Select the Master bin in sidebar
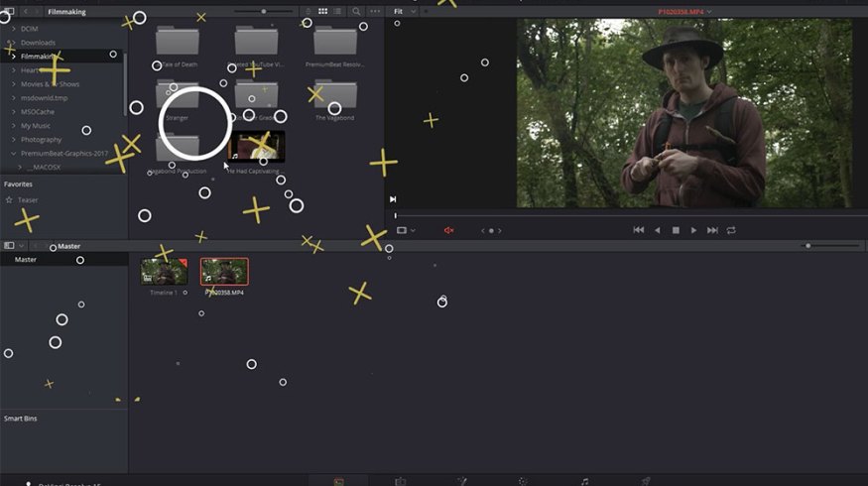The width and height of the screenshot is (868, 486). (63, 260)
